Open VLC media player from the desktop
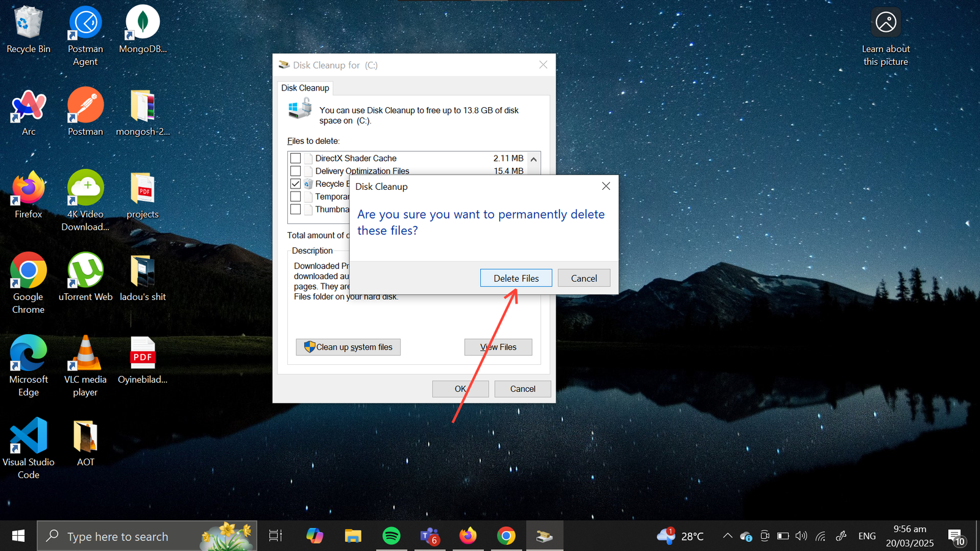Viewport: 980px width, 551px height. 85,354
